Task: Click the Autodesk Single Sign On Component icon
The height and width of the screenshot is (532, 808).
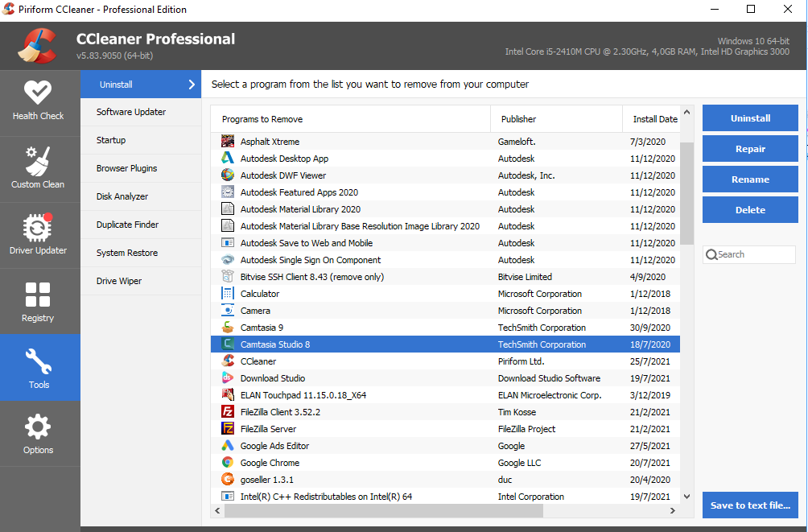Action: point(227,260)
